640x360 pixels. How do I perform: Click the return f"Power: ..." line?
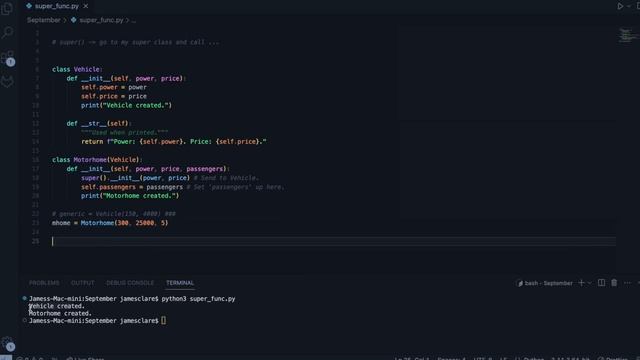pos(173,142)
